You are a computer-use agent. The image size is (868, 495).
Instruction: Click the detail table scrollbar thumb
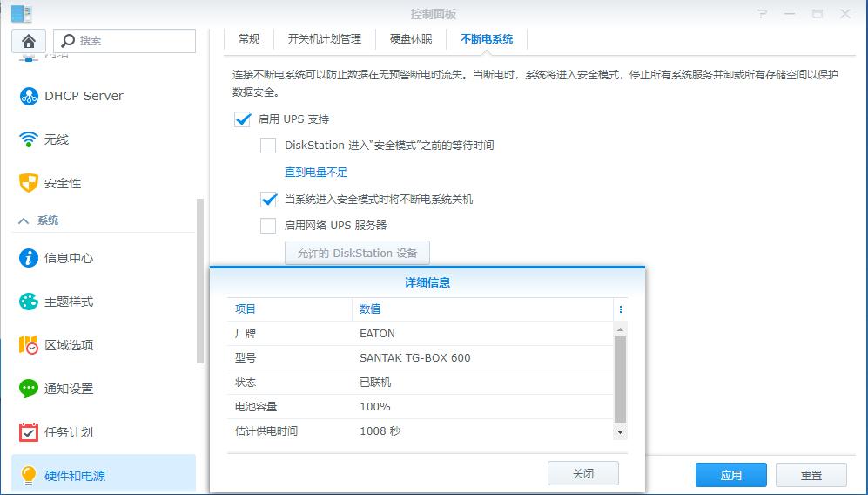(x=621, y=380)
